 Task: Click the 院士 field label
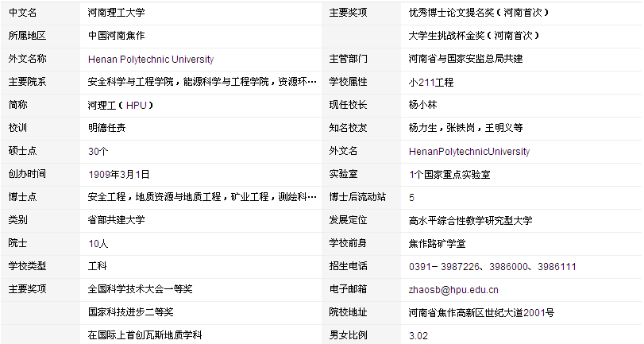tap(17, 243)
